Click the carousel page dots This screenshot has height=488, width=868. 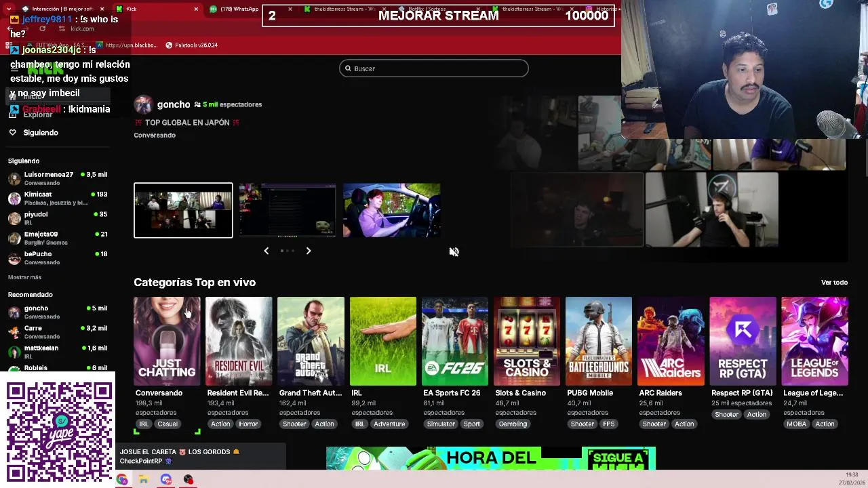click(x=288, y=251)
